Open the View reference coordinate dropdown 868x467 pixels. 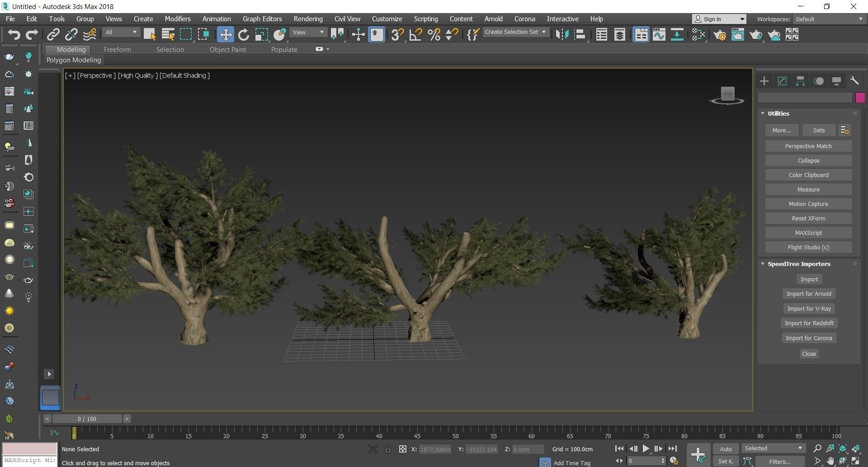click(308, 32)
